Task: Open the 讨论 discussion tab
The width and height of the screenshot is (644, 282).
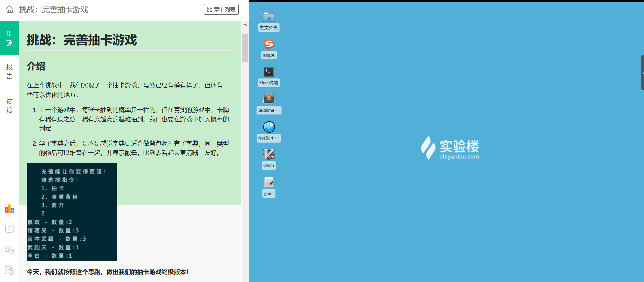Action: [x=9, y=105]
